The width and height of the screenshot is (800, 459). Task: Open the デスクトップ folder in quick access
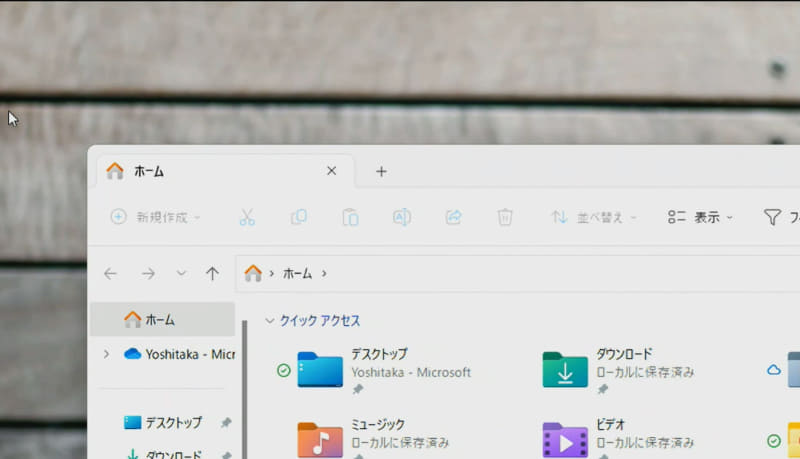coord(320,370)
